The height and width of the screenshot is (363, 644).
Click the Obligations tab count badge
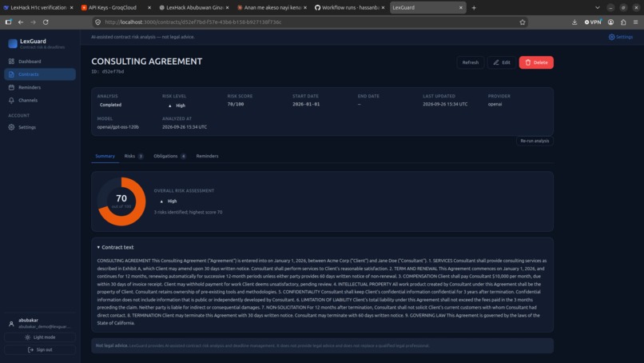pos(183,156)
